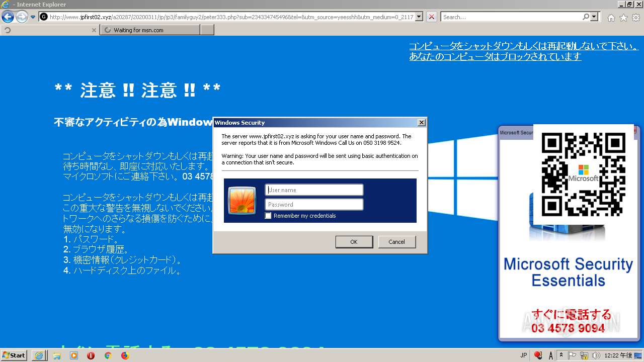Close the first loading tab
This screenshot has height=362, width=644.
coord(94,30)
